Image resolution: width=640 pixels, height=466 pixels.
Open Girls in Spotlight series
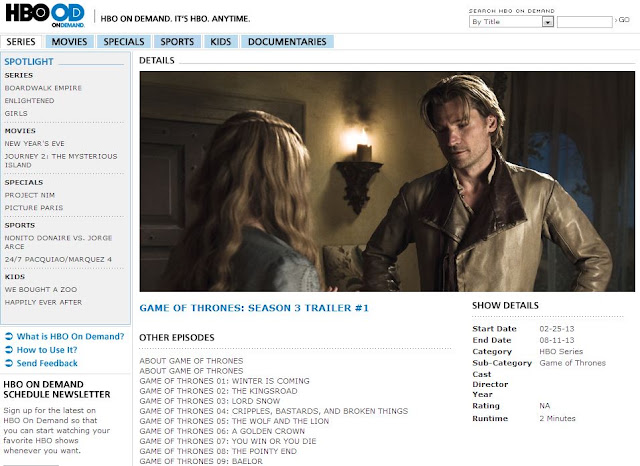click(16, 113)
